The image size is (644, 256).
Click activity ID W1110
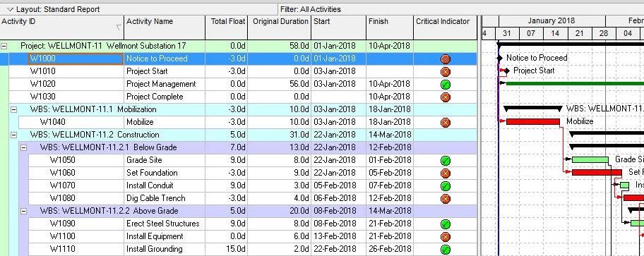62,249
